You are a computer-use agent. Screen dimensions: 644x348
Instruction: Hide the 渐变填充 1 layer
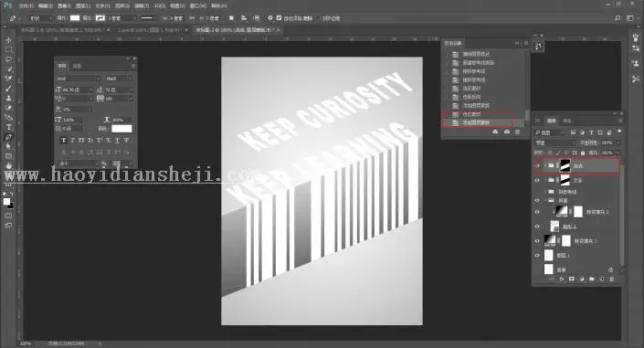[537, 241]
